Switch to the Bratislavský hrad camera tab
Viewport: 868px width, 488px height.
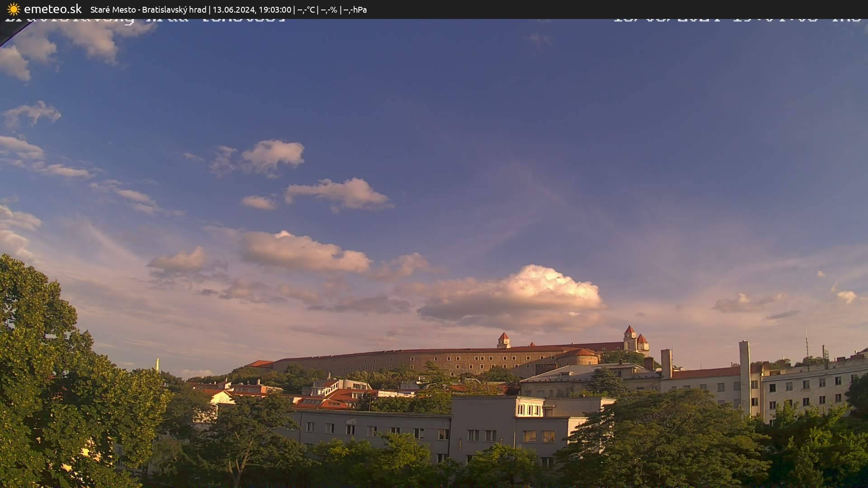[x=174, y=9]
